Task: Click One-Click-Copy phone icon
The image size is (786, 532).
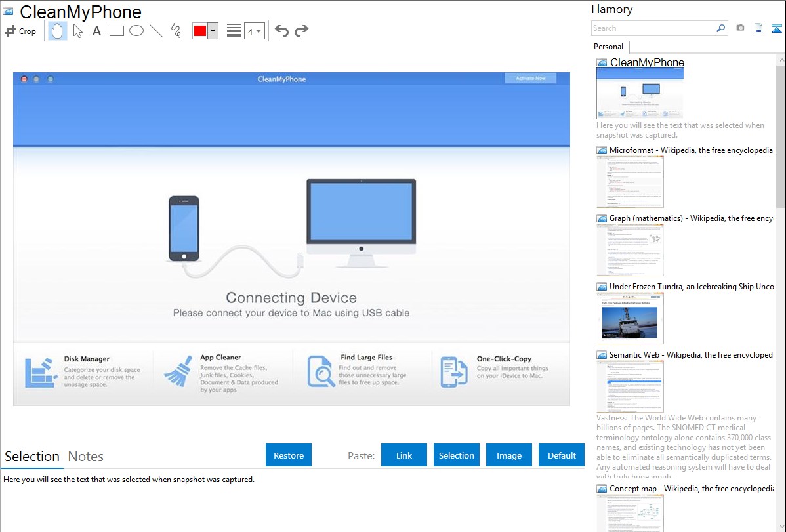Action: (453, 371)
